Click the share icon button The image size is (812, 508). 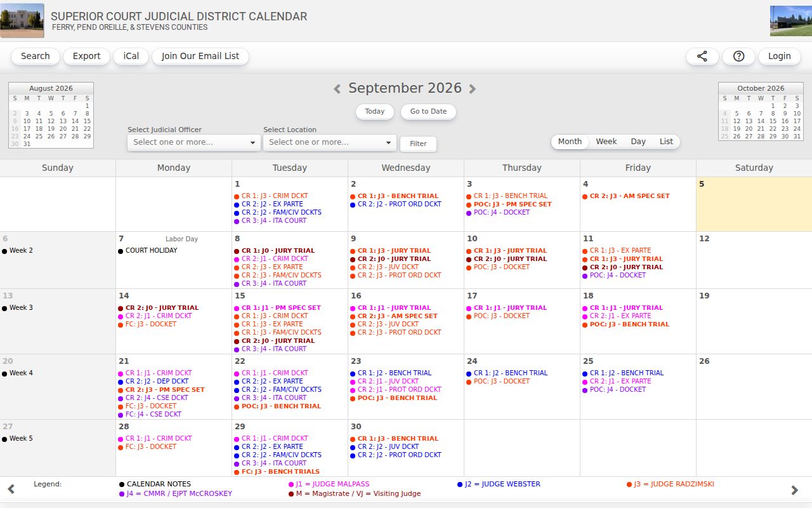[702, 56]
